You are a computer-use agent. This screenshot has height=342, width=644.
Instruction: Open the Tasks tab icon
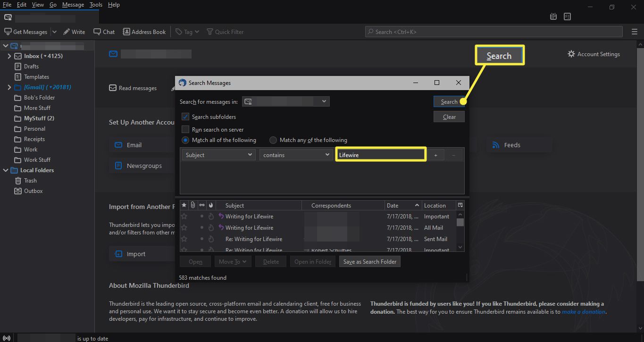(567, 17)
